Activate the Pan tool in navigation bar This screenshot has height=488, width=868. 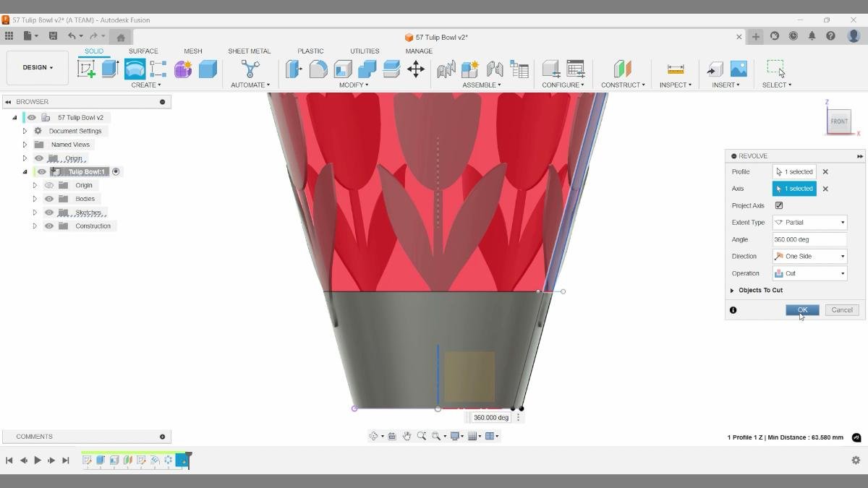[x=407, y=435]
